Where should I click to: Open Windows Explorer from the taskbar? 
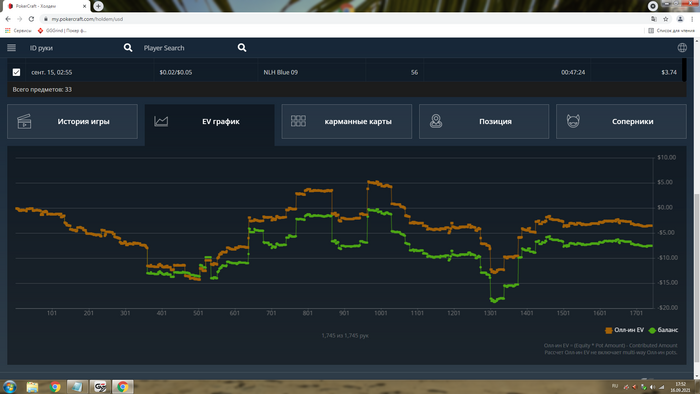pyautogui.click(x=32, y=386)
